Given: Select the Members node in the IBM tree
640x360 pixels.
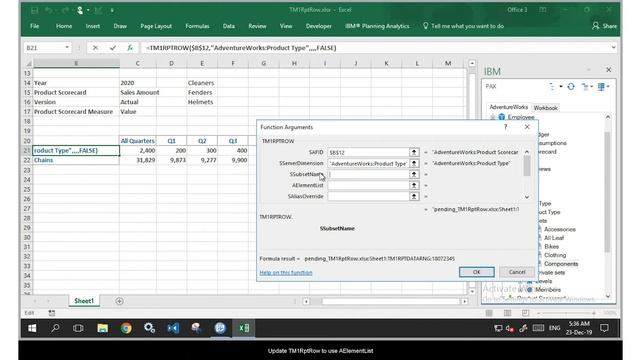Looking at the screenshot, I should (548, 290).
